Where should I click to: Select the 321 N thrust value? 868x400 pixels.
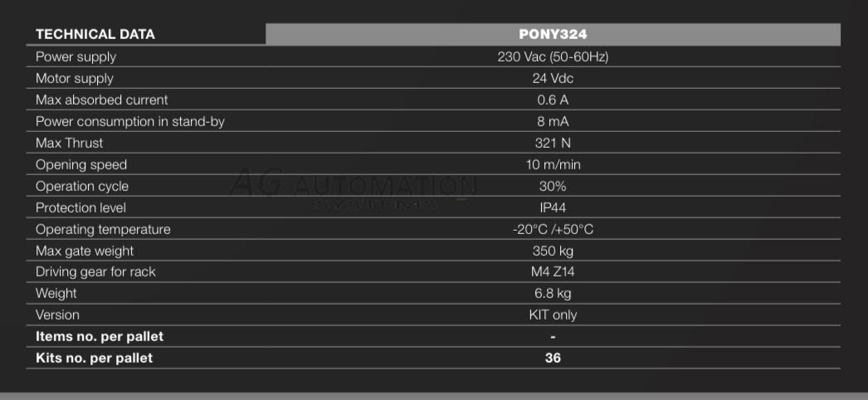click(x=553, y=144)
